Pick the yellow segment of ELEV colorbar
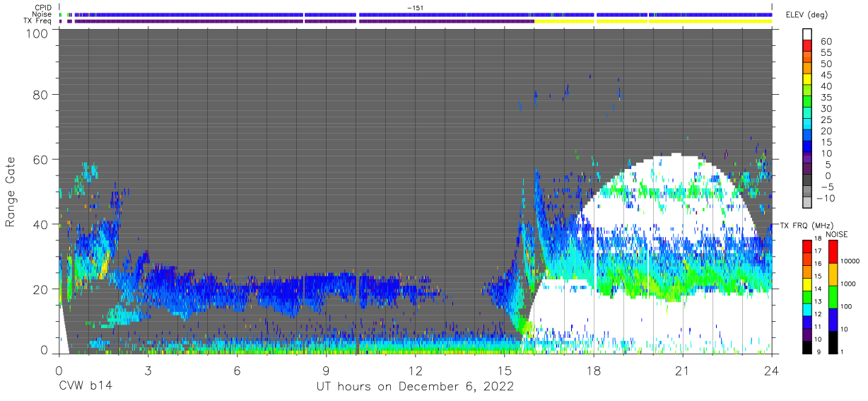This screenshot has height=401, width=868. pos(808,78)
